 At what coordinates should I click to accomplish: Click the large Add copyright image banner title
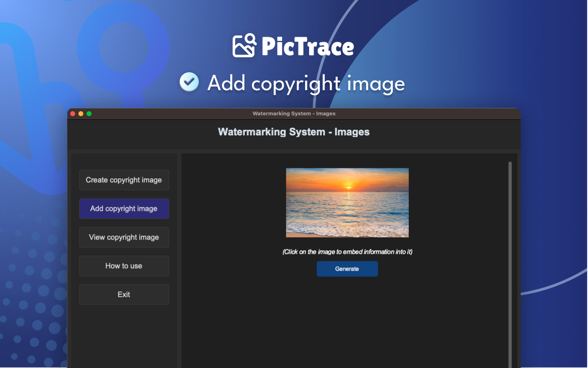306,83
